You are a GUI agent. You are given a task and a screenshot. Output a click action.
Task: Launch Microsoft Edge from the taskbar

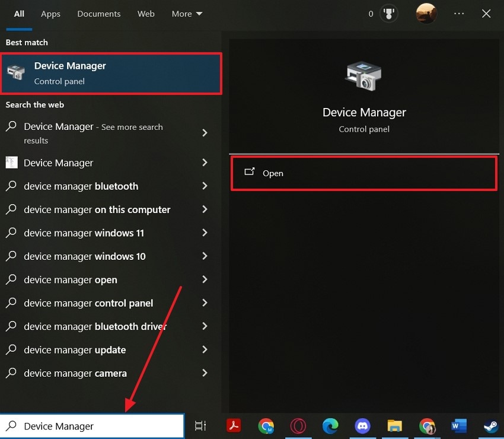330,426
